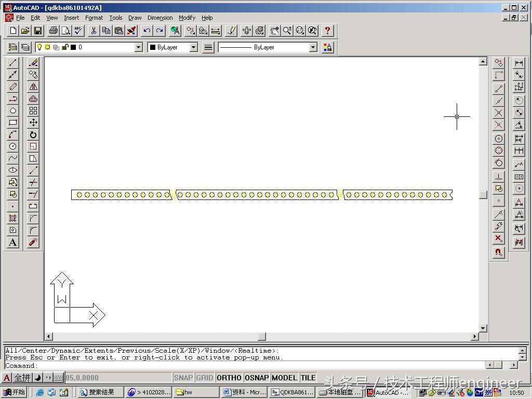The height and width of the screenshot is (399, 532).
Task: Select the Erase modify tool
Action: coord(33,63)
